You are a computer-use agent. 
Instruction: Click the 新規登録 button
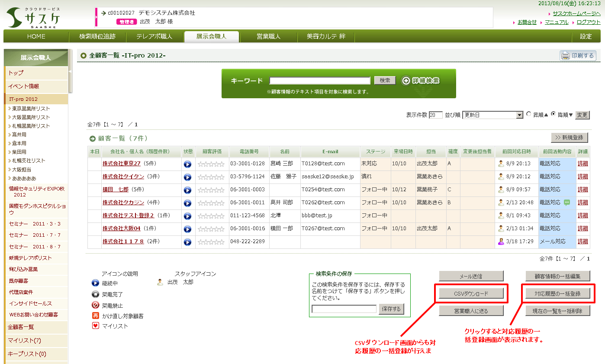(570, 138)
